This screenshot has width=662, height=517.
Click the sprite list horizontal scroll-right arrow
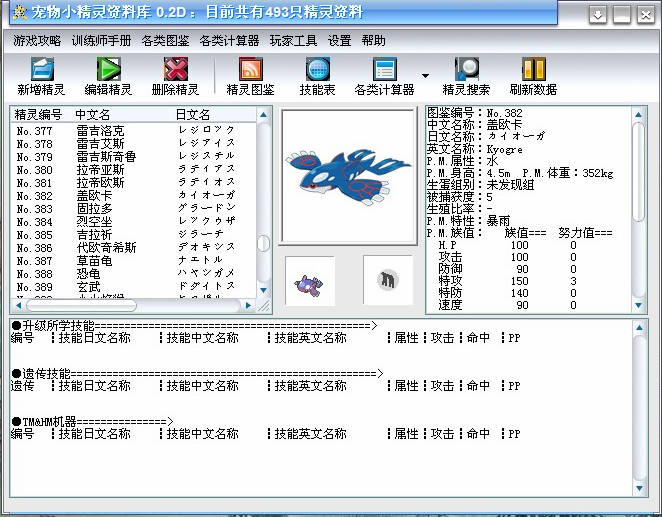249,305
